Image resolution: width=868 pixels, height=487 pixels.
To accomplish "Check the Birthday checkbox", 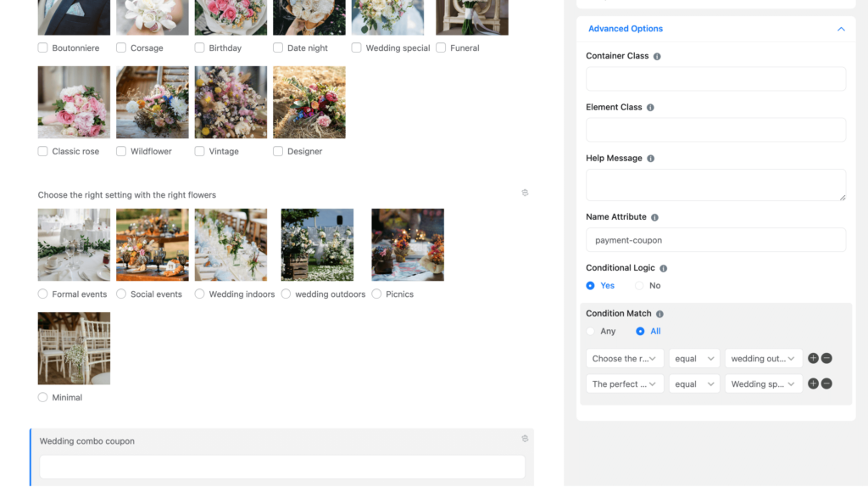I will point(200,48).
